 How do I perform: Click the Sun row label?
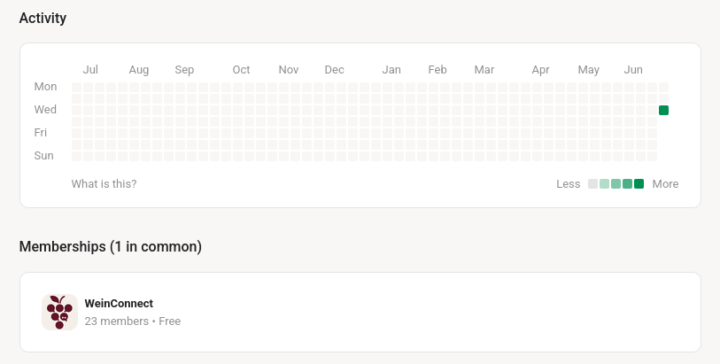coord(44,155)
